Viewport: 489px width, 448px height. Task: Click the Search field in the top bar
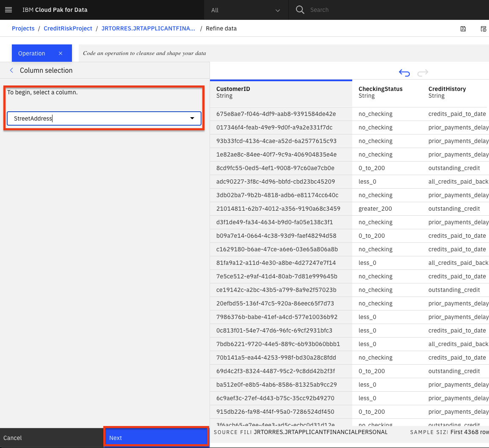[x=319, y=10]
